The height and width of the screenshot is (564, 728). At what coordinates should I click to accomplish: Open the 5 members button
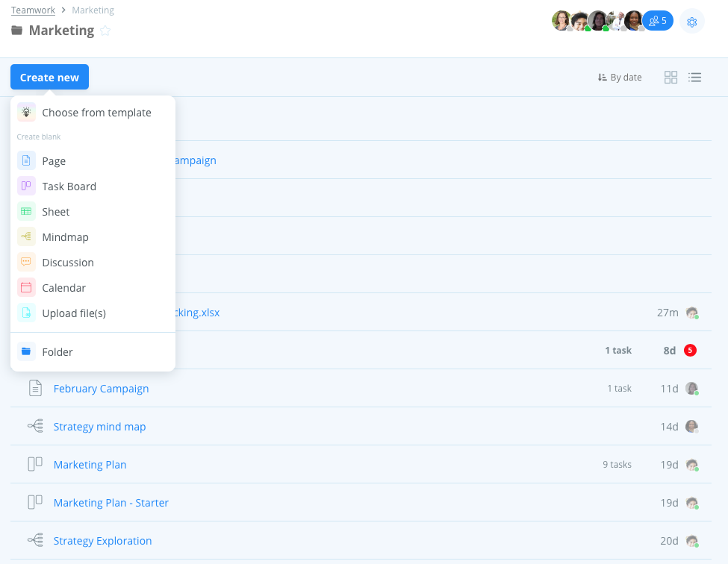pyautogui.click(x=658, y=21)
